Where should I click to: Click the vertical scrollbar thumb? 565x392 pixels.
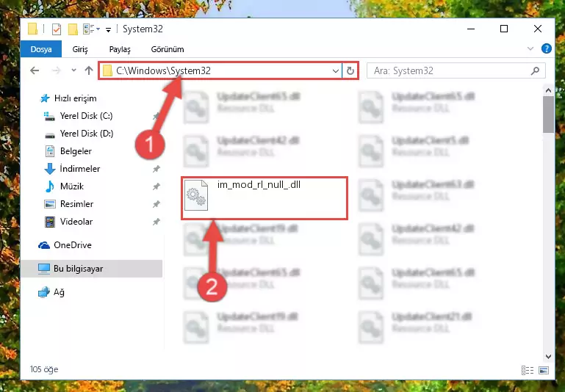(x=548, y=115)
